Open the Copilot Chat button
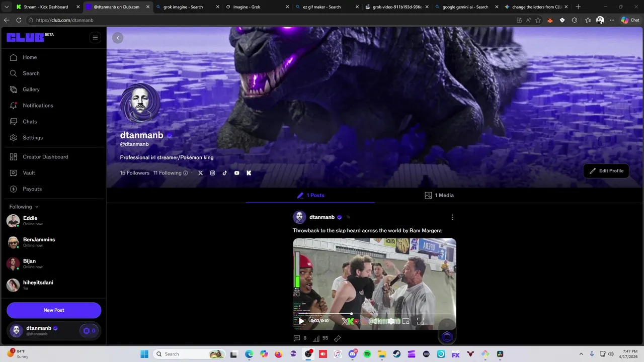The image size is (644, 362). pyautogui.click(x=630, y=20)
